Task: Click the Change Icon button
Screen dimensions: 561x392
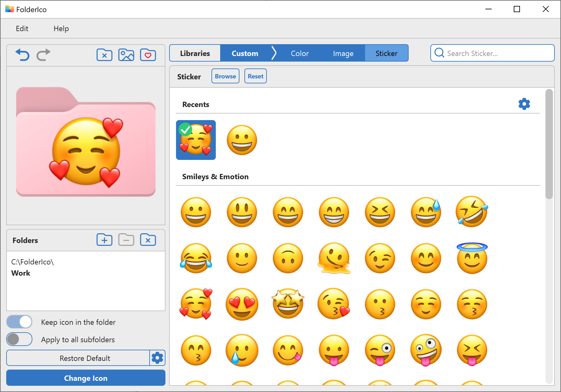Action: point(86,378)
